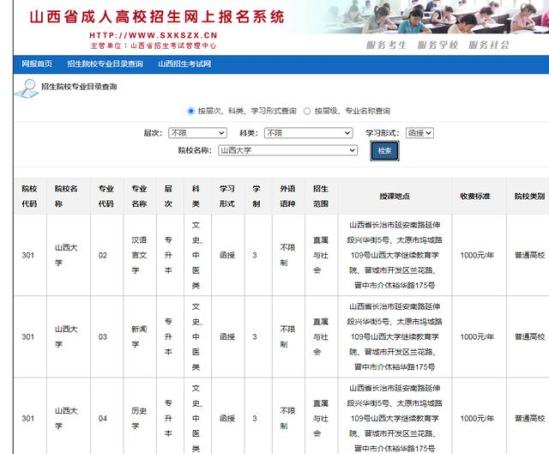The image size is (549, 454).
Task: Open 山西招生考试网 navigation link
Action: coord(185,64)
